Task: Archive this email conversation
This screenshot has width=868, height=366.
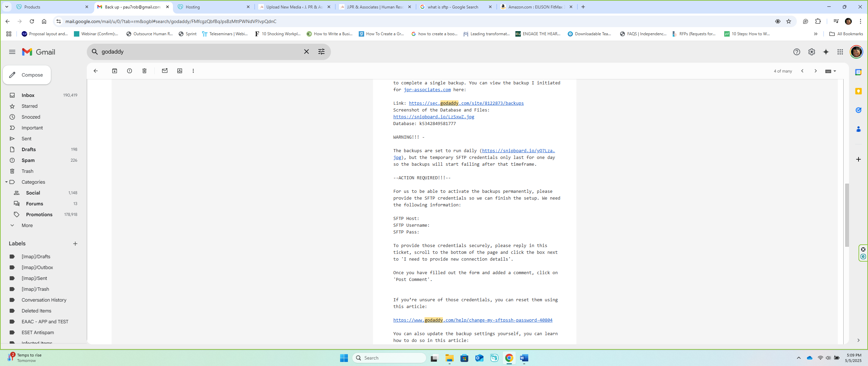Action: (115, 71)
